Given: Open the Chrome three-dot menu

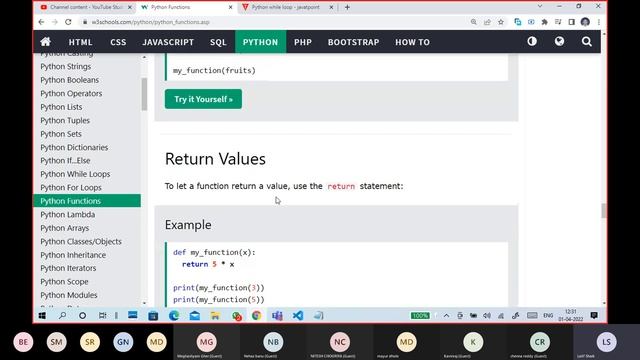Looking at the screenshot, I should pyautogui.click(x=599, y=22).
